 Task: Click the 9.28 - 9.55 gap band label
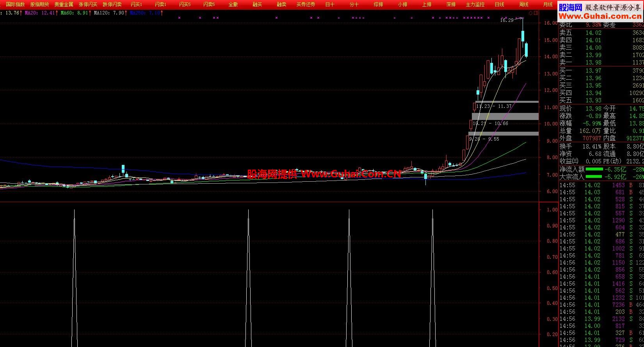point(484,139)
